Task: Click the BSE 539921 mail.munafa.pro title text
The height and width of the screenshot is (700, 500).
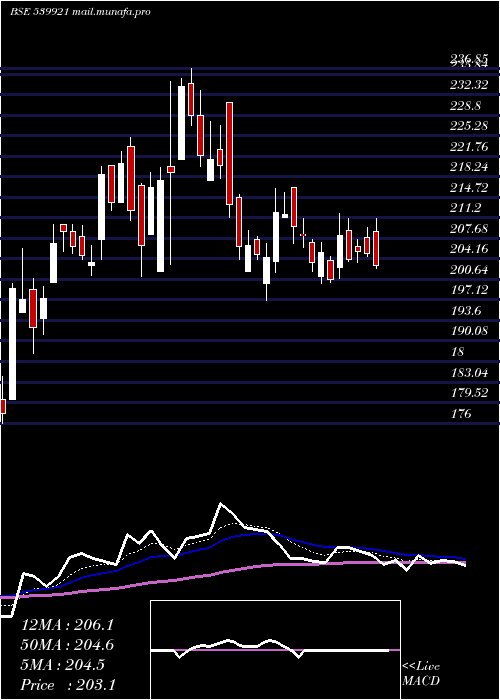Action: tap(80, 12)
